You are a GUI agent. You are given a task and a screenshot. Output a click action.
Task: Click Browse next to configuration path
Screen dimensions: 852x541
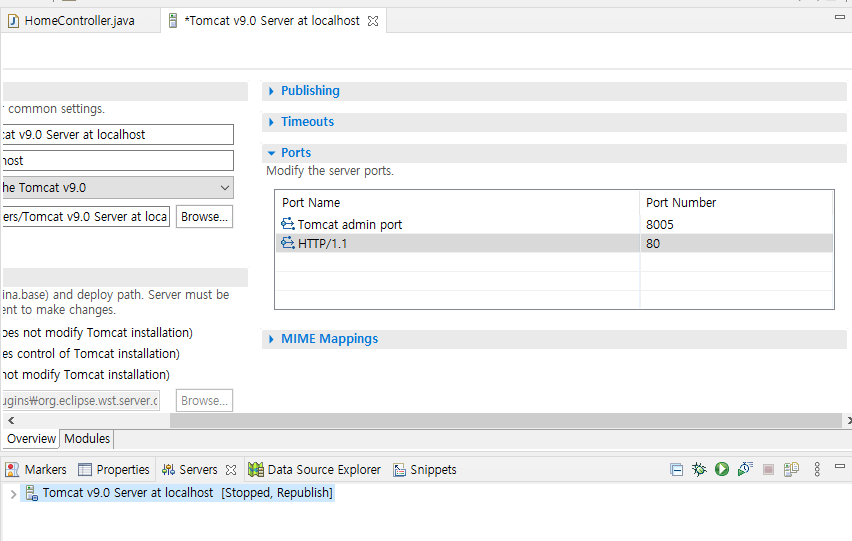coord(204,217)
